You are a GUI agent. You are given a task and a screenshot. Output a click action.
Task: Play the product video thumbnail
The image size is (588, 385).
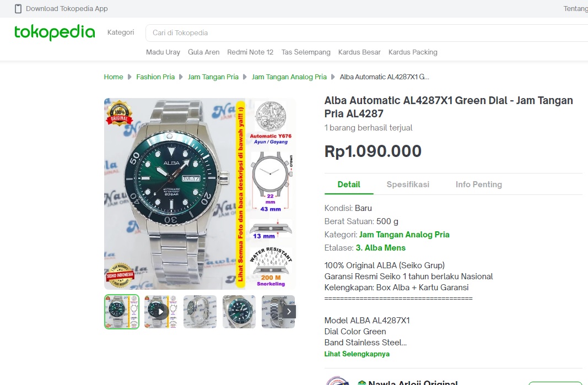tap(160, 312)
